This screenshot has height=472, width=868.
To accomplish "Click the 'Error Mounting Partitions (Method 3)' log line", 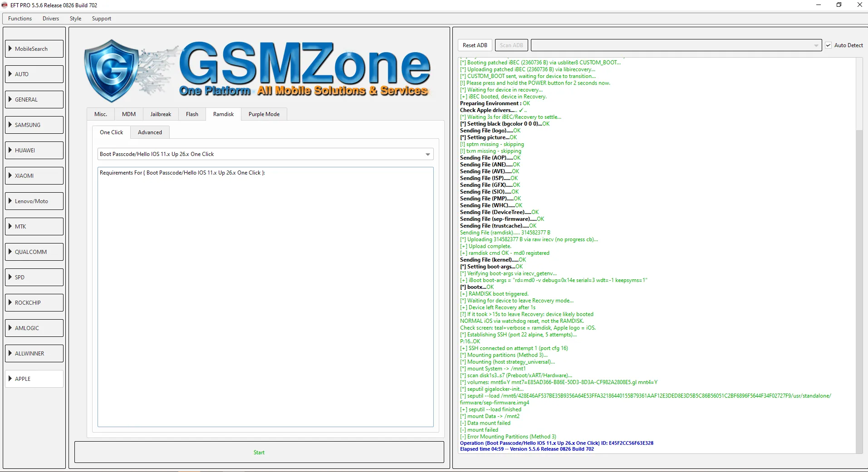I will (508, 437).
